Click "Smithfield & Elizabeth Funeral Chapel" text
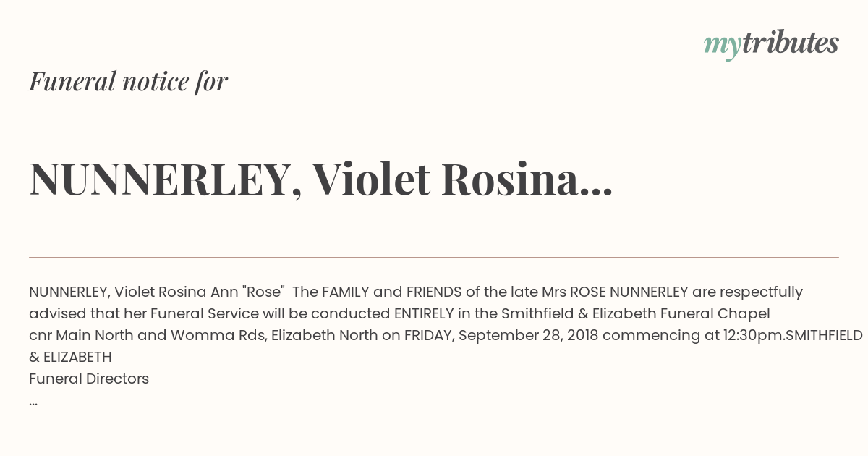Screen dimensions: 868x456 (636, 313)
